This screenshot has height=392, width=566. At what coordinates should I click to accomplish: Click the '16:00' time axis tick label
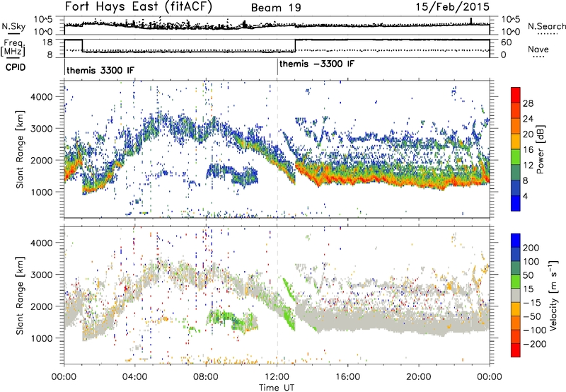347,377
